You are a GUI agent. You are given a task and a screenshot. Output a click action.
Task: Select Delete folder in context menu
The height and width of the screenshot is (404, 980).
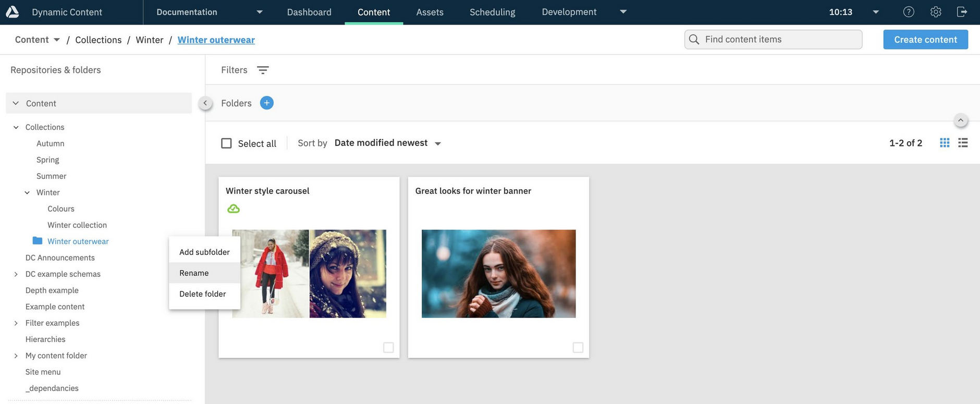click(202, 294)
